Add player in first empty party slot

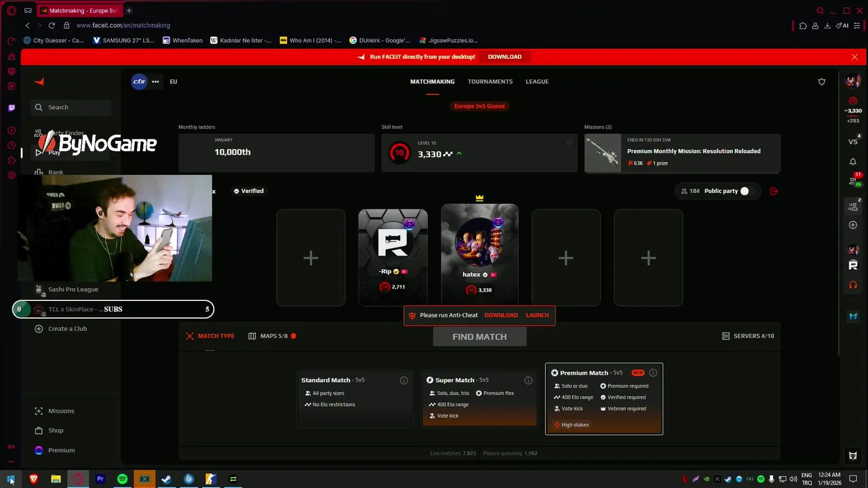[311, 258]
